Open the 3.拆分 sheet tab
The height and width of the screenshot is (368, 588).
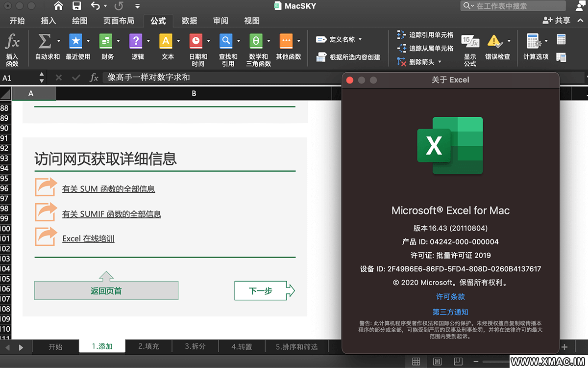click(x=195, y=346)
